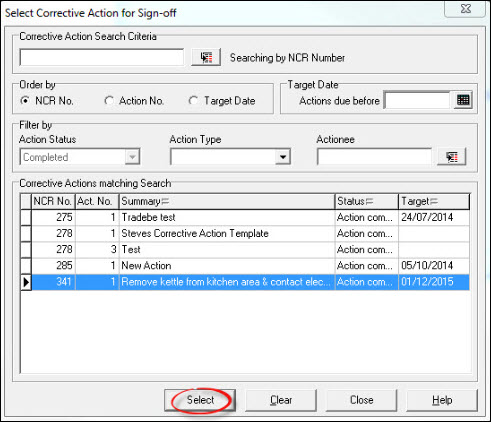Sort by the Status column header icon
The image size is (491, 422).
coord(369,201)
